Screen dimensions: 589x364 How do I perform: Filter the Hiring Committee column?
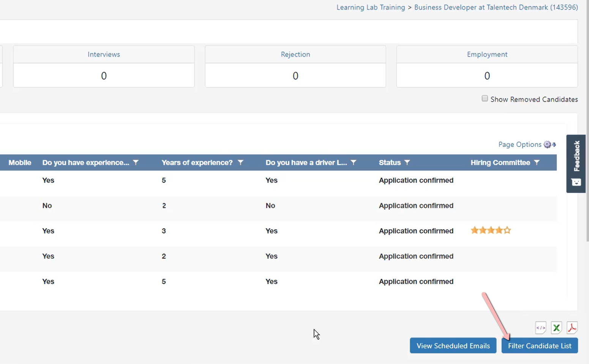(x=537, y=162)
